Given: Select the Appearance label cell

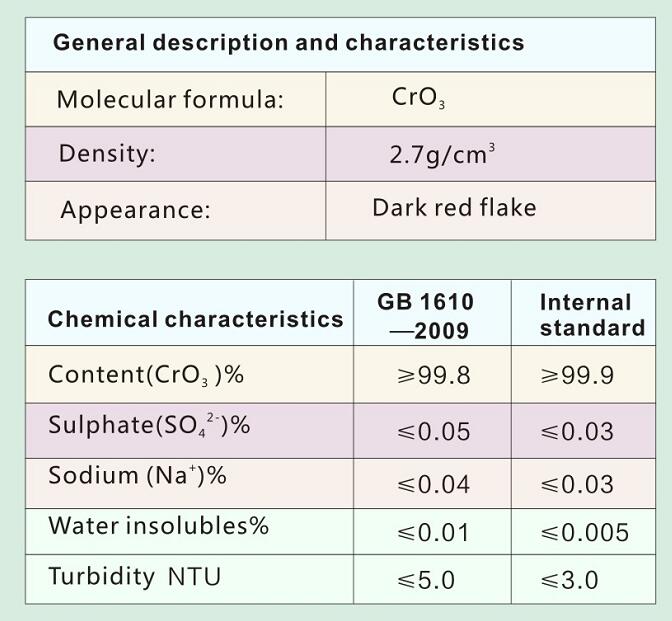Looking at the screenshot, I should (135, 210).
